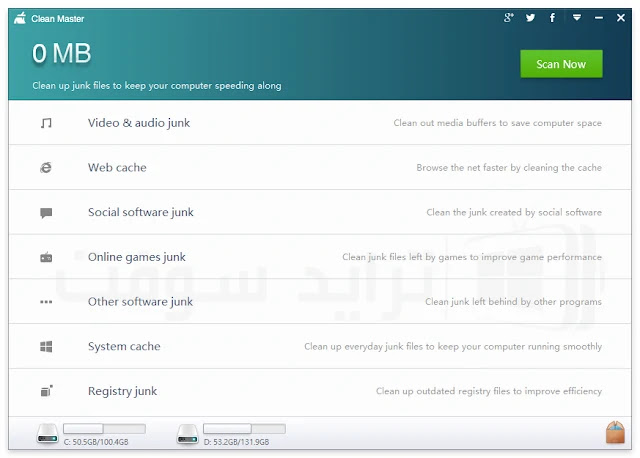Click the Windows logo System cache icon
Image resolution: width=640 pixels, height=458 pixels.
click(x=46, y=347)
